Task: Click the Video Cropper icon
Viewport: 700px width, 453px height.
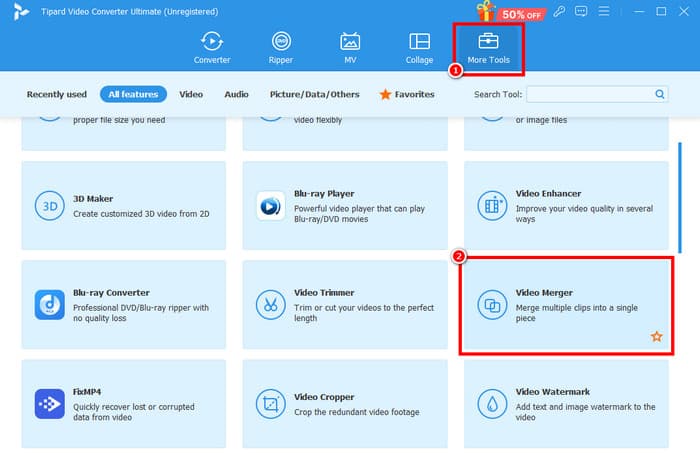Action: [x=271, y=404]
